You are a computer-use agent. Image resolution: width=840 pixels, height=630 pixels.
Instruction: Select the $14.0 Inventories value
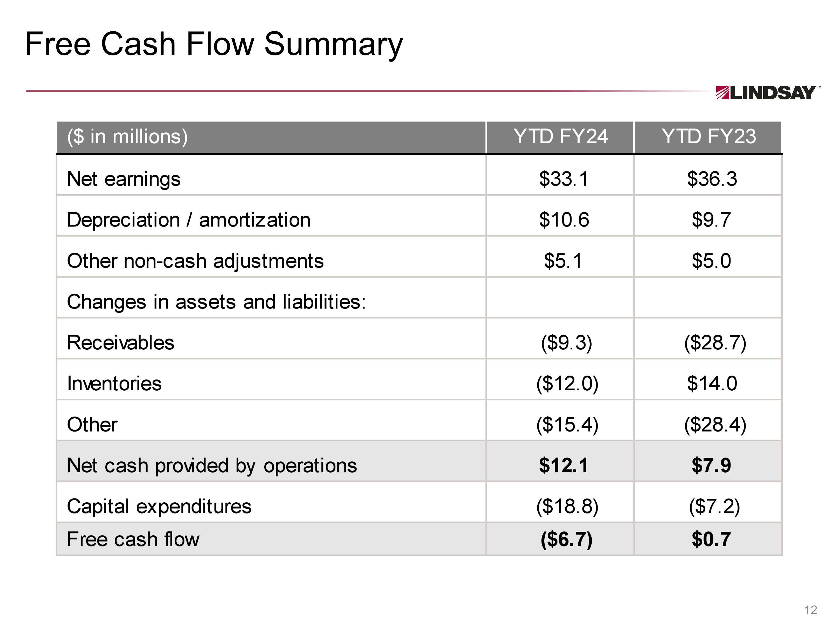712,384
